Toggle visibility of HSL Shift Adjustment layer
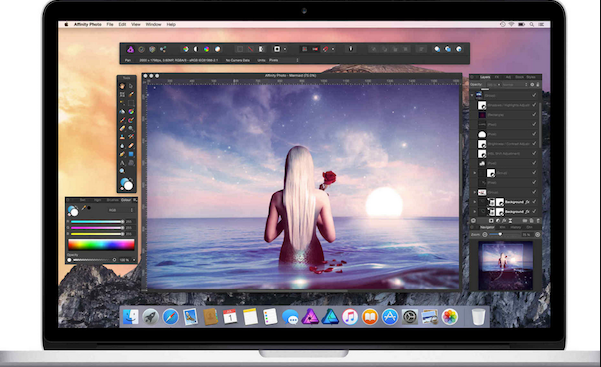Screen dimensions: 601x367 point(534,153)
